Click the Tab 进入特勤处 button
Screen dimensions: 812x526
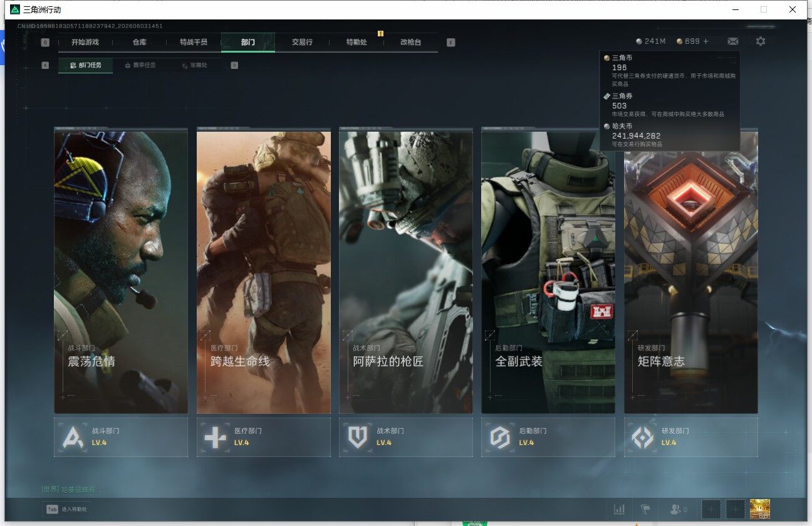(x=66, y=510)
